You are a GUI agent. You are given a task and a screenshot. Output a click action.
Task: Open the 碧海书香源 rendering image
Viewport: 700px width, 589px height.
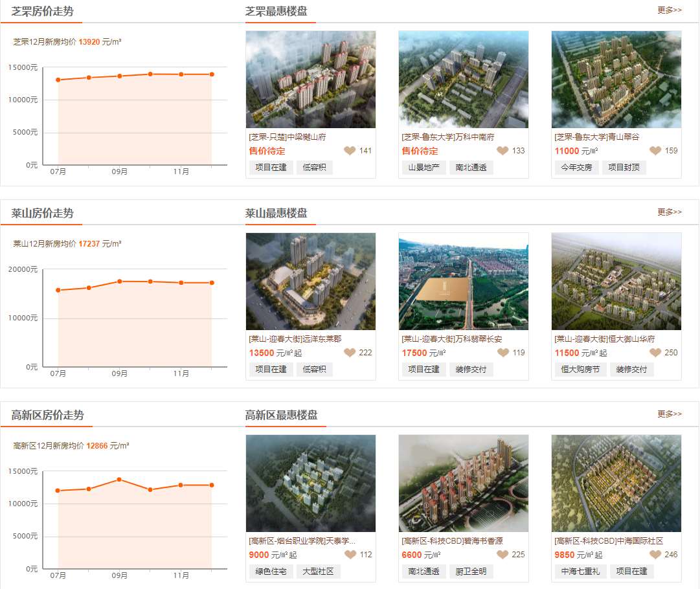click(464, 483)
